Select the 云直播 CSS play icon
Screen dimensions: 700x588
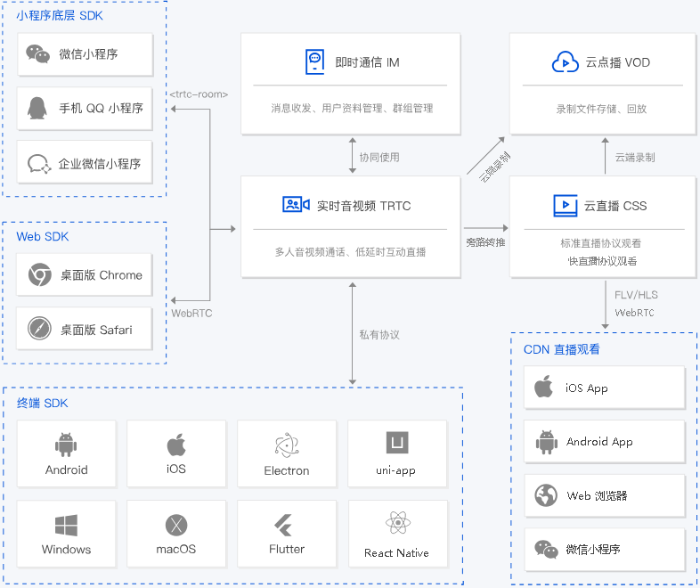tap(565, 206)
